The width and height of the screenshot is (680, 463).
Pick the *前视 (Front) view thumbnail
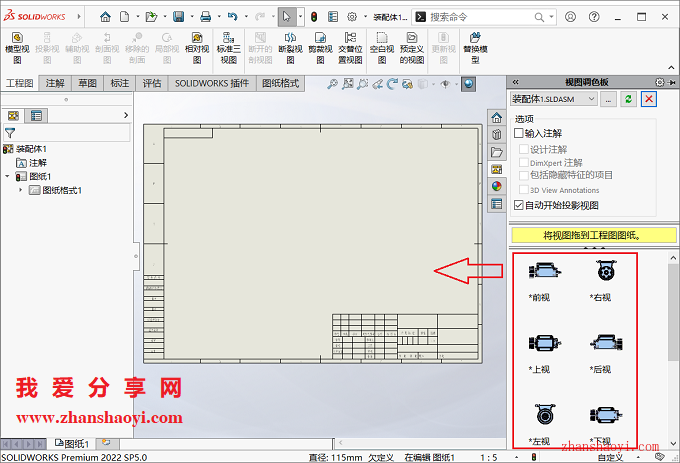click(544, 271)
